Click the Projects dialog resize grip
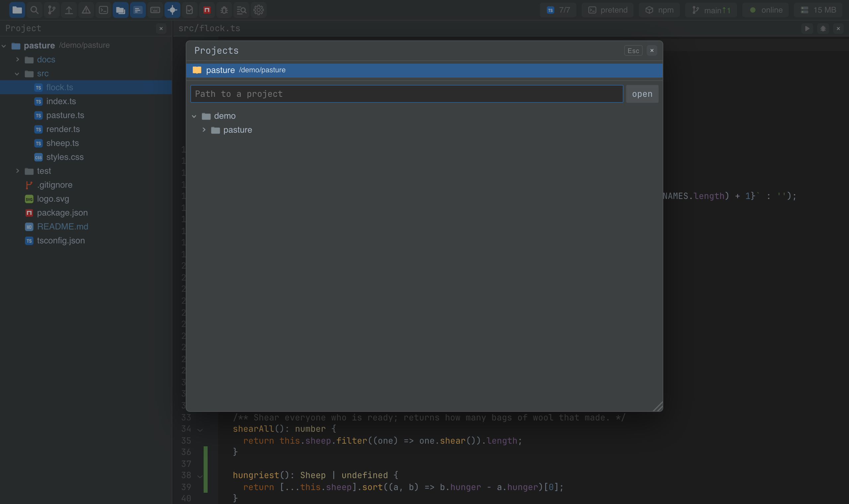Viewport: 849px width, 504px height. (657, 407)
